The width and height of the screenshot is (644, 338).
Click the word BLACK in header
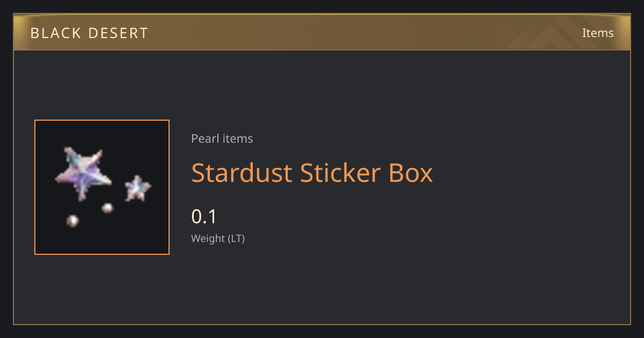55,33
